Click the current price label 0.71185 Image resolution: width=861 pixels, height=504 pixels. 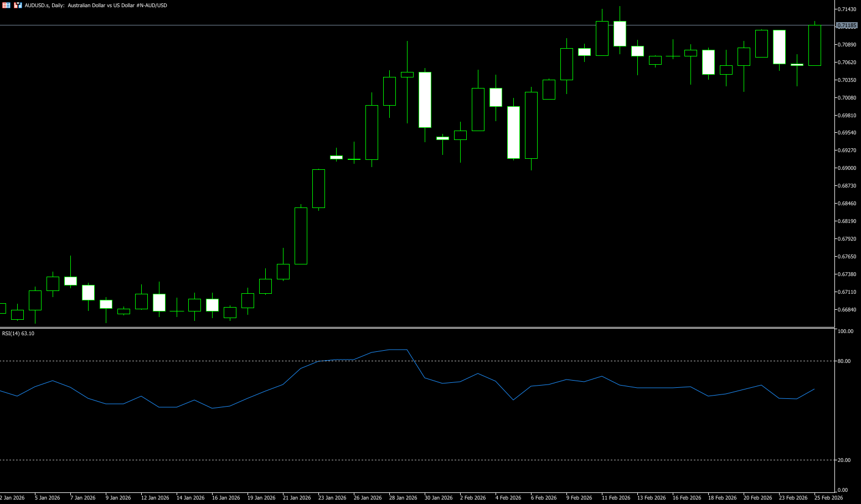click(846, 25)
